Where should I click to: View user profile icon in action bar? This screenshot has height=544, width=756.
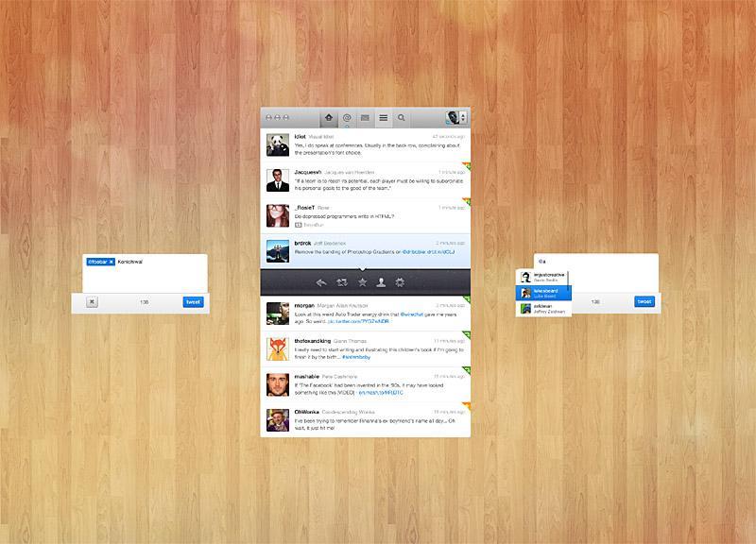[381, 281]
